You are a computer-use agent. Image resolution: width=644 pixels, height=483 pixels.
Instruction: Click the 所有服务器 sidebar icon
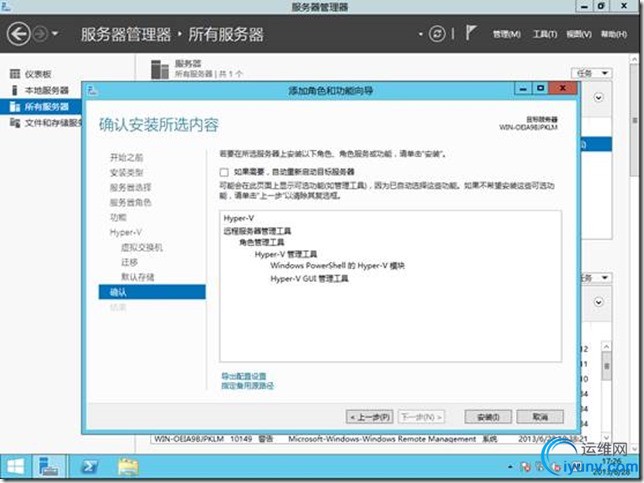(15, 107)
